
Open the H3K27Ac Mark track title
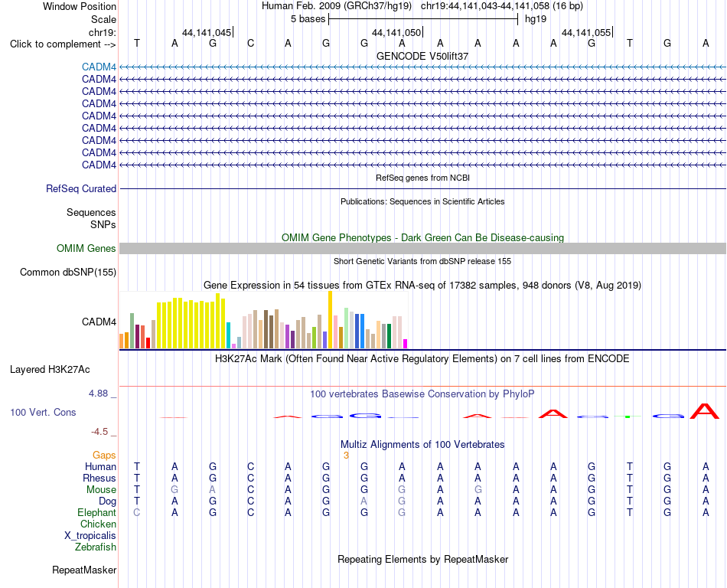point(422,359)
